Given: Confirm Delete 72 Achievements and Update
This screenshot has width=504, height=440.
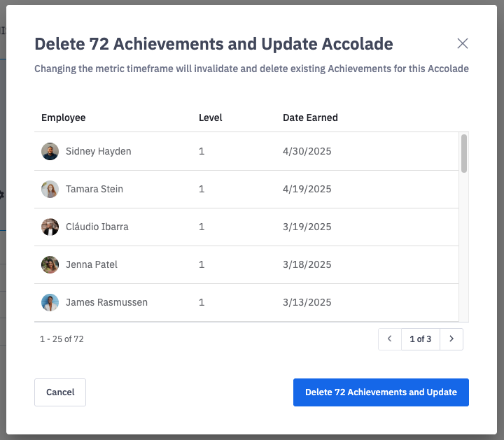Looking at the screenshot, I should point(381,392).
